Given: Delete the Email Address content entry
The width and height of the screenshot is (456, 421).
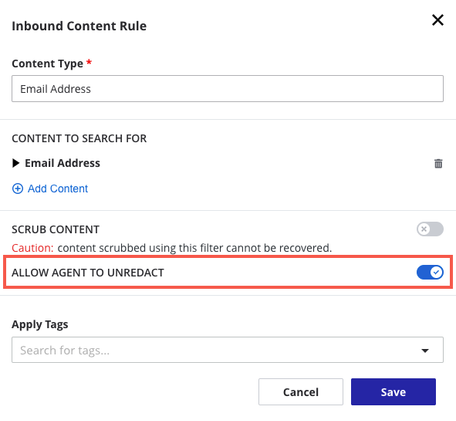Looking at the screenshot, I should pyautogui.click(x=438, y=163).
